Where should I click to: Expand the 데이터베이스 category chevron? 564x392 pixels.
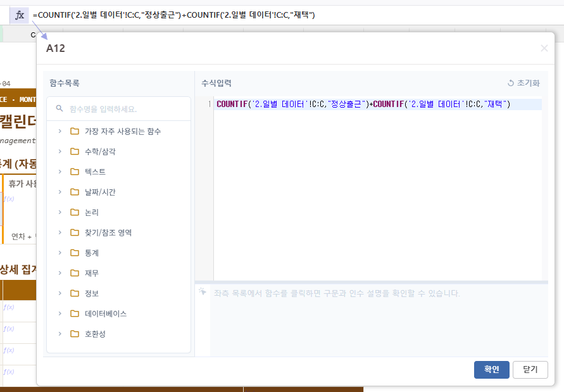pyautogui.click(x=60, y=313)
